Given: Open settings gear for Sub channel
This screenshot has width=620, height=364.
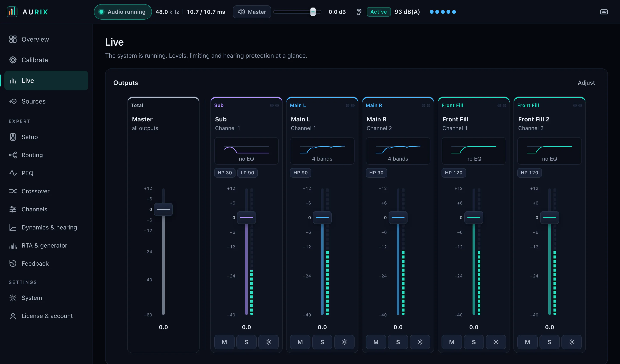Looking at the screenshot, I should click(268, 342).
